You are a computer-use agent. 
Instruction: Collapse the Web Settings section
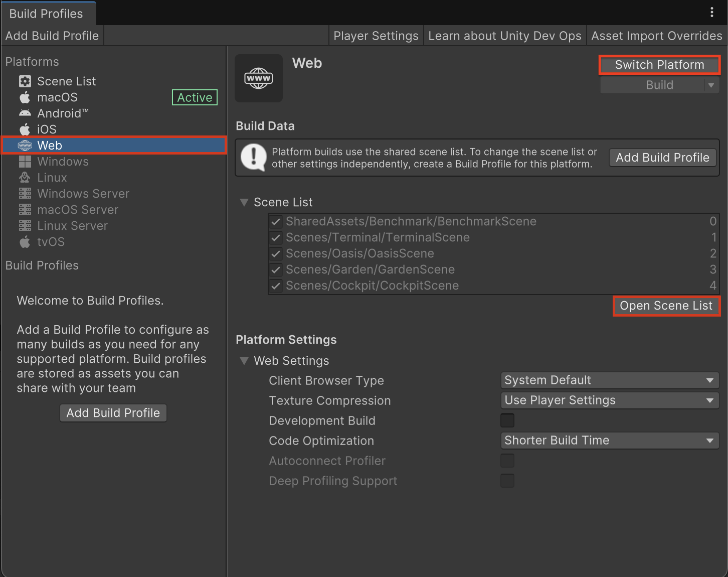coord(244,361)
